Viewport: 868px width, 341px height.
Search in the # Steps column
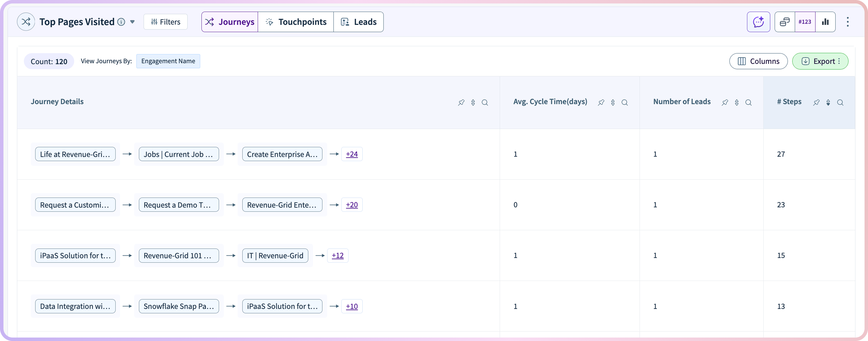[x=840, y=103]
